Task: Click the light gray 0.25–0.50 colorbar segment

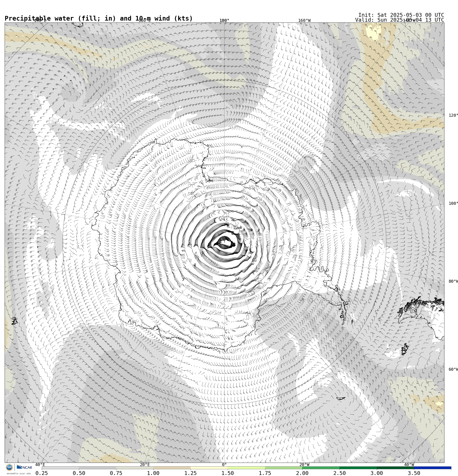Action: pos(60,468)
